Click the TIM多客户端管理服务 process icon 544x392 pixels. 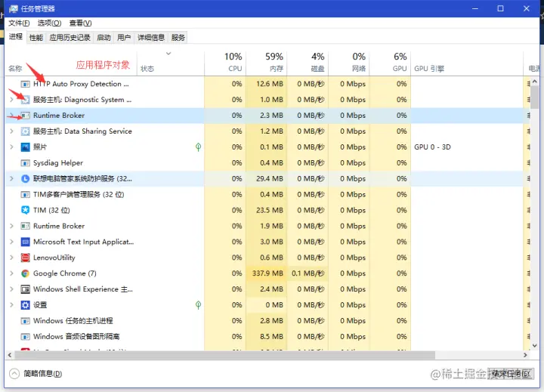pos(26,195)
